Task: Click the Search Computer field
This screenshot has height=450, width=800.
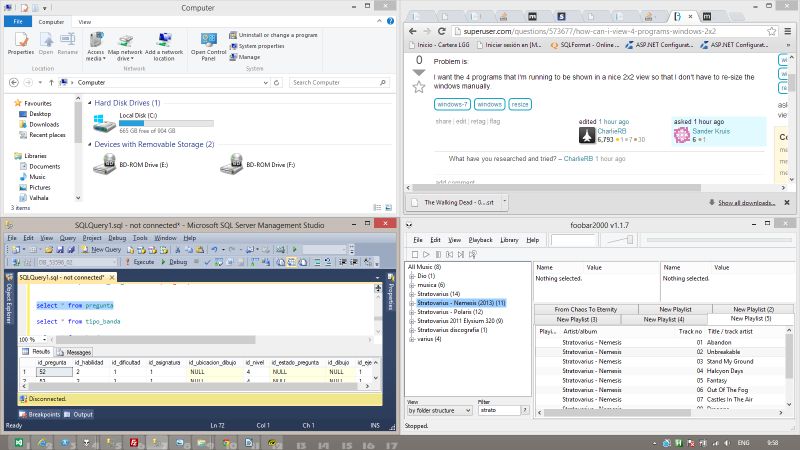Action: [x=339, y=82]
